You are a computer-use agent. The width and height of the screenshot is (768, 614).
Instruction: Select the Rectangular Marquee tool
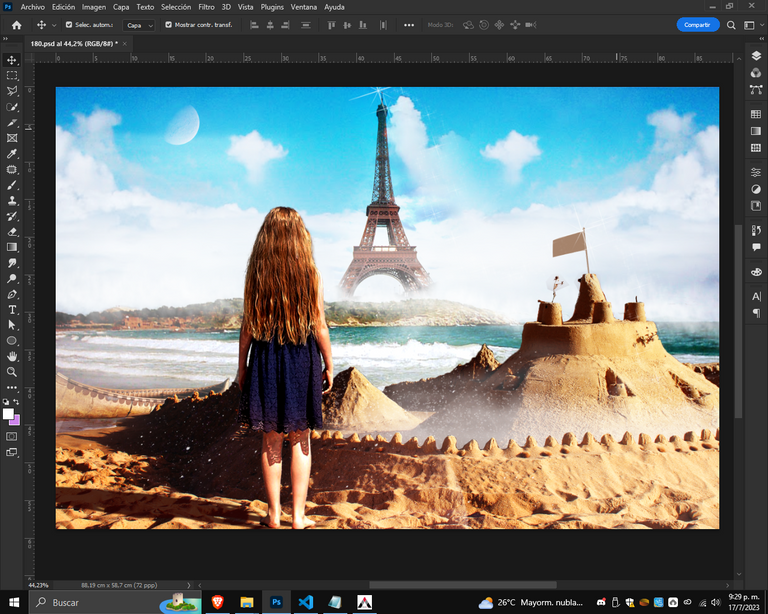click(x=12, y=75)
